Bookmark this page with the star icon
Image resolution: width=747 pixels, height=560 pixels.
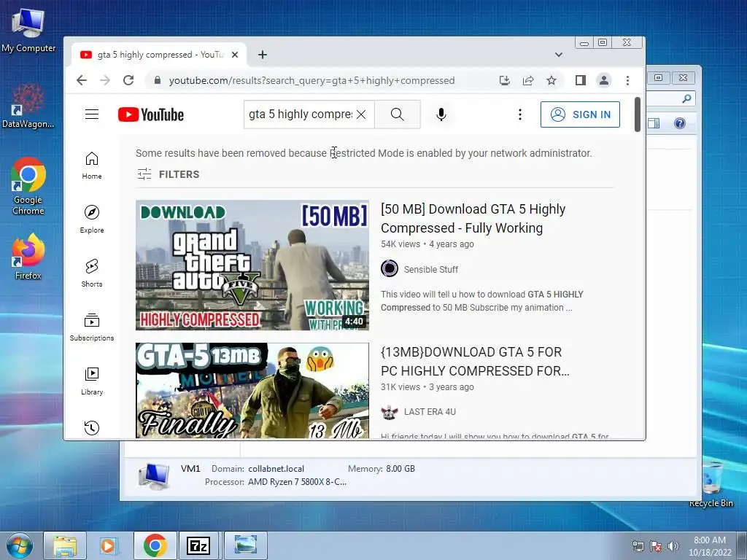551,80
